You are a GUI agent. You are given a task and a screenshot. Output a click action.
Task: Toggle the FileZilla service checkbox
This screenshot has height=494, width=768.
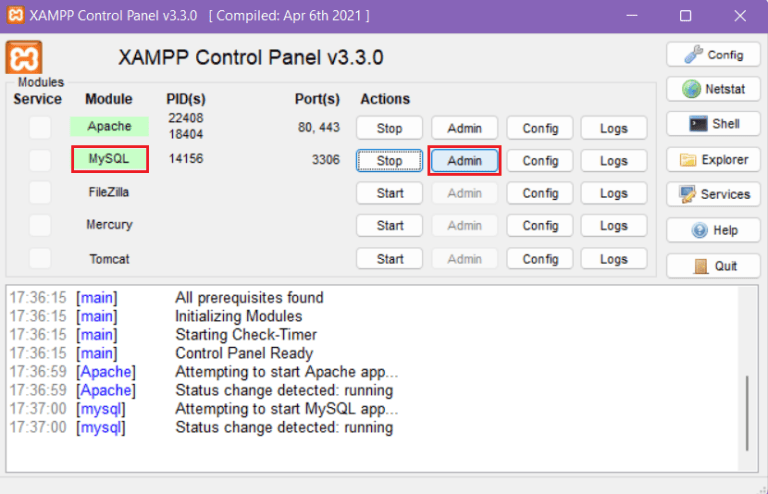[x=39, y=192]
